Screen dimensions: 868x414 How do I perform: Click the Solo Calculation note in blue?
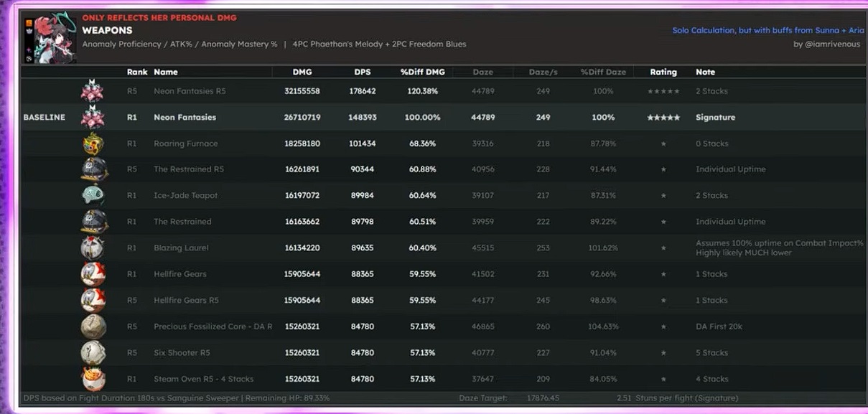[x=768, y=30]
